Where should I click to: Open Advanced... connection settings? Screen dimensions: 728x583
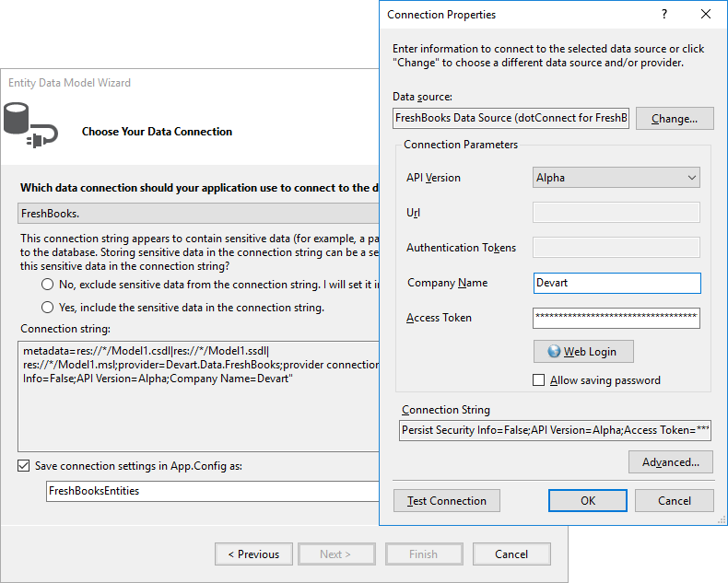pyautogui.click(x=670, y=462)
